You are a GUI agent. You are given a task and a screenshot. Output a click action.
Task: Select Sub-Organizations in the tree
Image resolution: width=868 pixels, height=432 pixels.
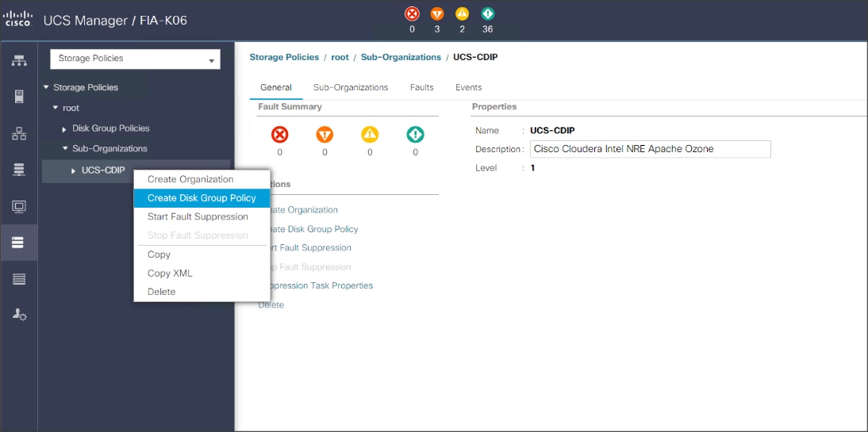pos(109,149)
